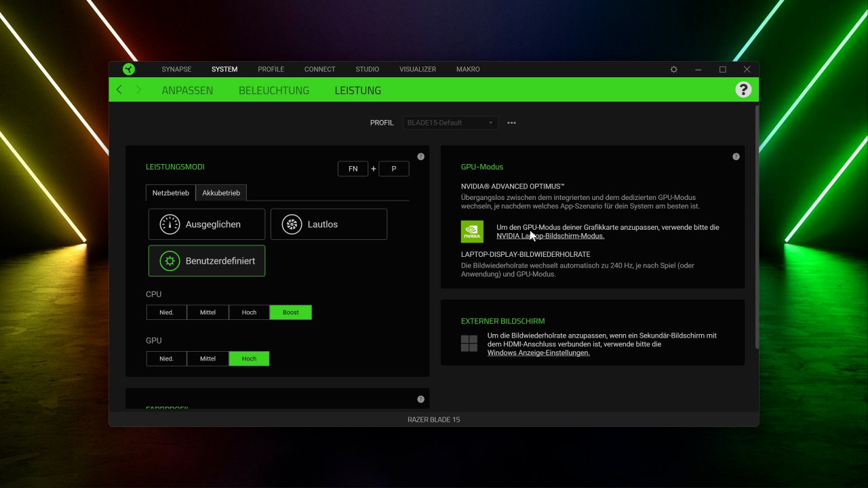Open profile options three-dot menu
Image resolution: width=868 pixels, height=488 pixels.
[x=512, y=123]
